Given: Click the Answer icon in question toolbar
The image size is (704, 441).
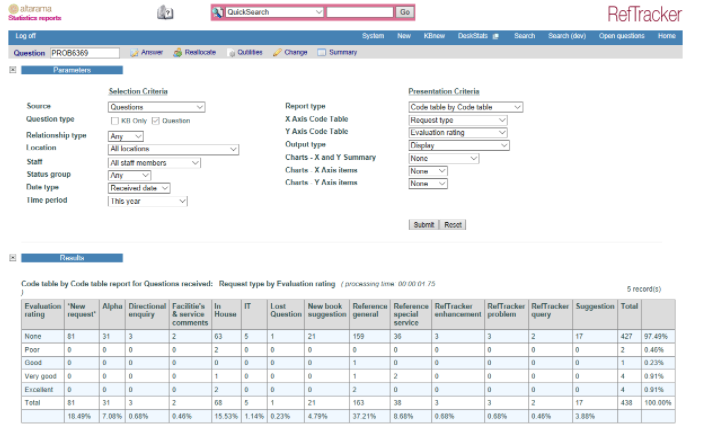Looking at the screenshot, I should (x=134, y=51).
